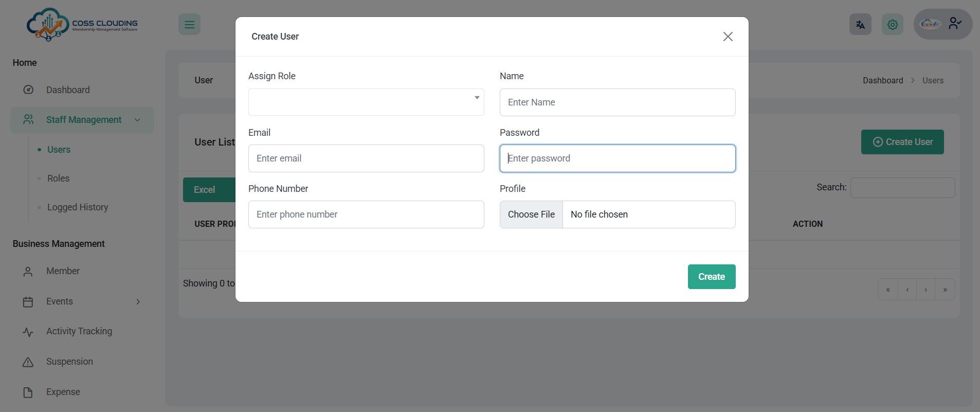Go to the previous page arrow
This screenshot has height=412, width=980.
coord(908,290)
